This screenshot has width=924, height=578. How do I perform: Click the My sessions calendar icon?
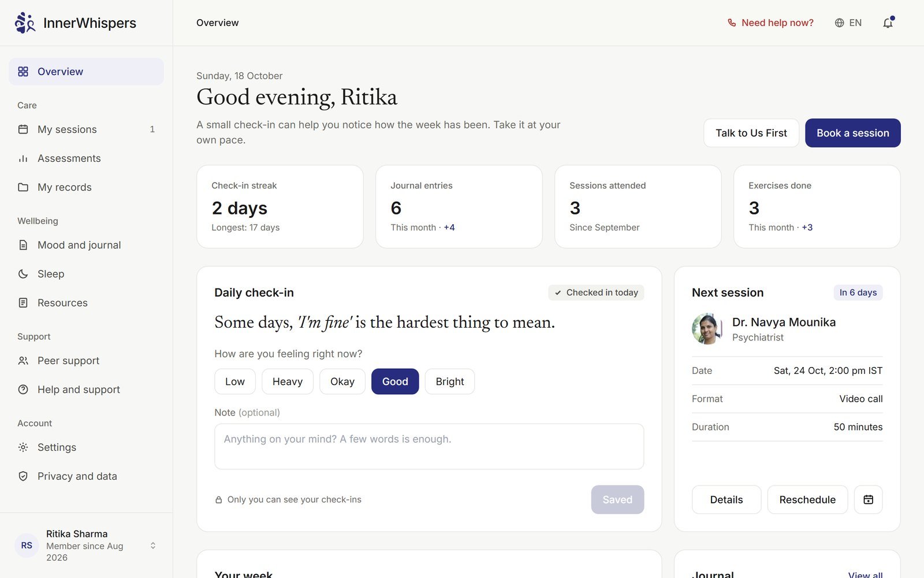pos(23,129)
